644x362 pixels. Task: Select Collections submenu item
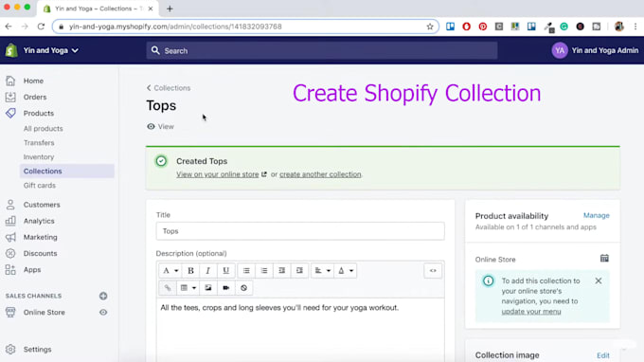pos(67,171)
